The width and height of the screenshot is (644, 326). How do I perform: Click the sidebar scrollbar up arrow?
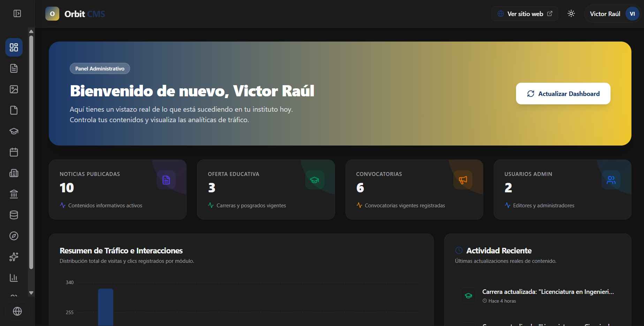point(31,31)
